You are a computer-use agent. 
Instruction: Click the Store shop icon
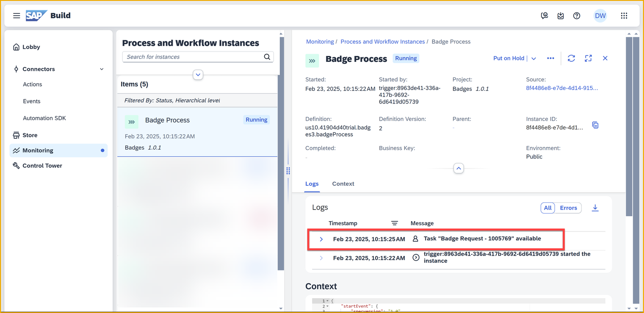17,135
